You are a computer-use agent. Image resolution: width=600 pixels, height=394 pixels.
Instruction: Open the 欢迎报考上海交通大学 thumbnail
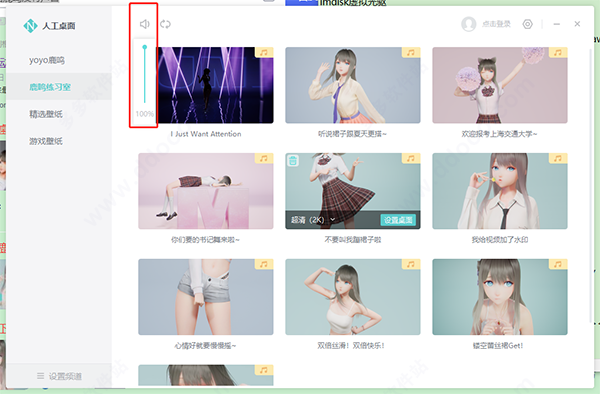tap(500, 85)
